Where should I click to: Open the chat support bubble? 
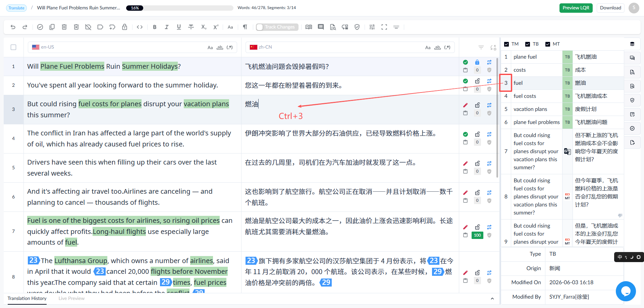pyautogui.click(x=626, y=291)
